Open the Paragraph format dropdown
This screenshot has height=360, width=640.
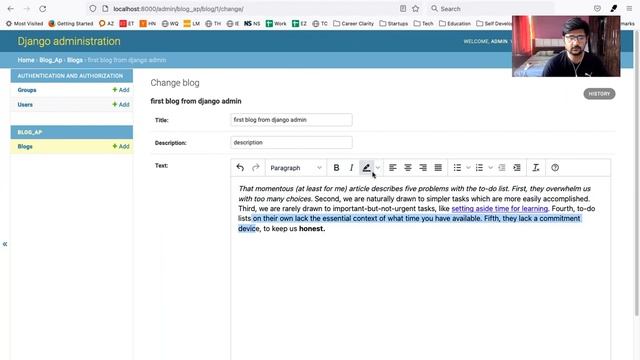click(x=296, y=168)
